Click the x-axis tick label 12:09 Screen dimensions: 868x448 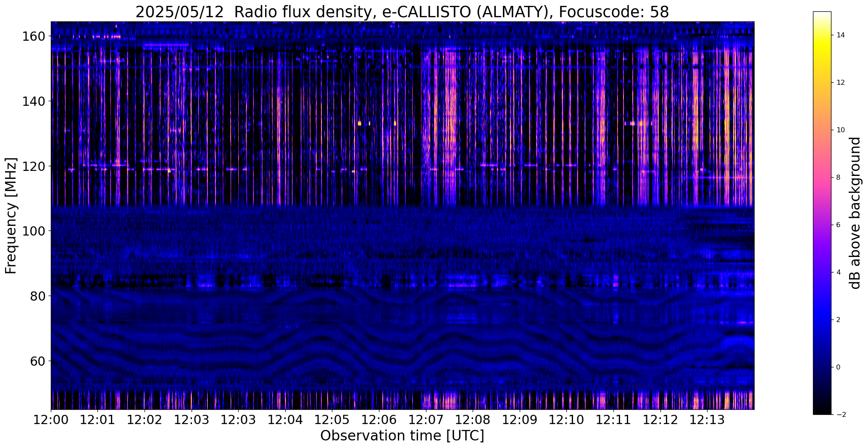(520, 420)
